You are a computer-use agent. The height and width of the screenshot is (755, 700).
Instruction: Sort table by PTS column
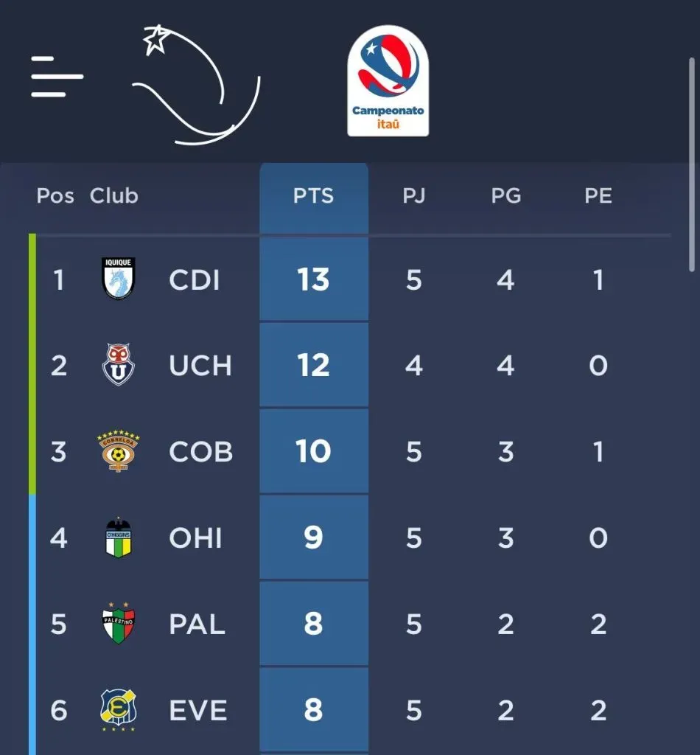point(314,196)
